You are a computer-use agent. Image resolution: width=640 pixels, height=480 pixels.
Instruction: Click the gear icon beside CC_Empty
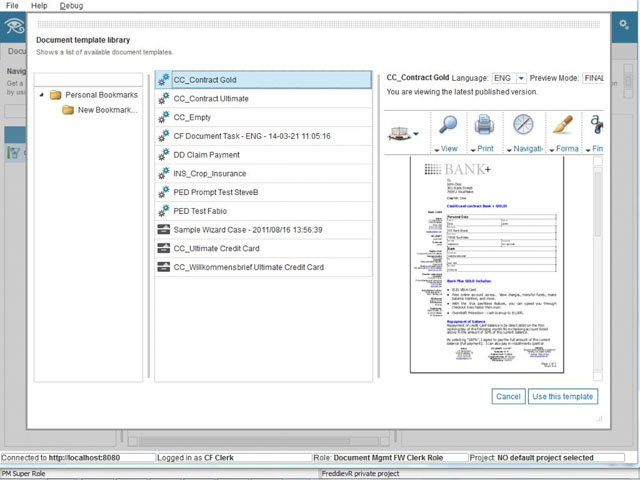(164, 117)
